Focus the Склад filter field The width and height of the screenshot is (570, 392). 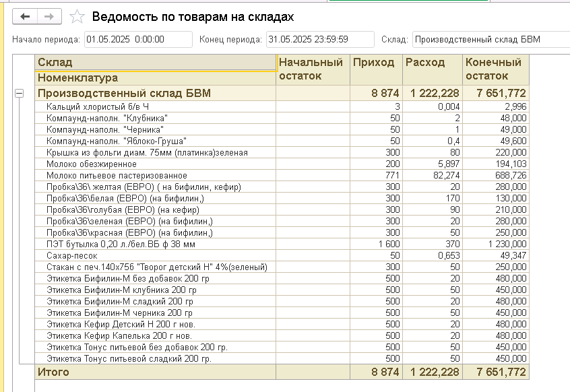tap(489, 40)
